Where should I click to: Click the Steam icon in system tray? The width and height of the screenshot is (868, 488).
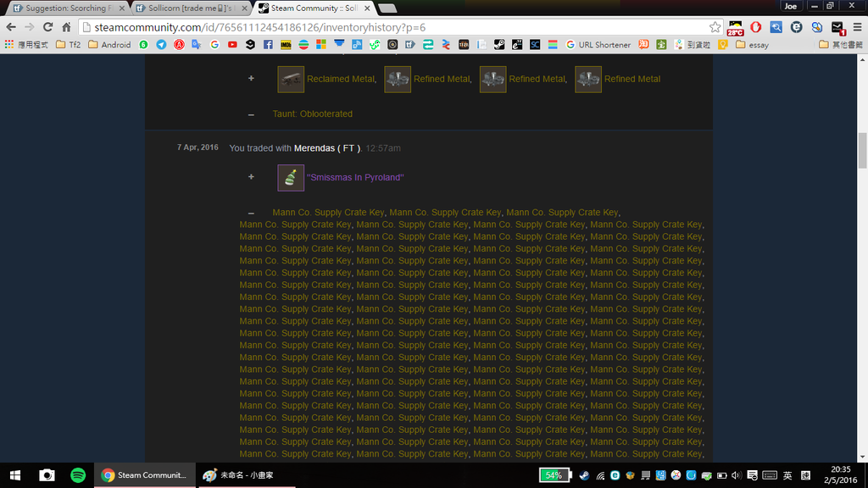coord(585,475)
